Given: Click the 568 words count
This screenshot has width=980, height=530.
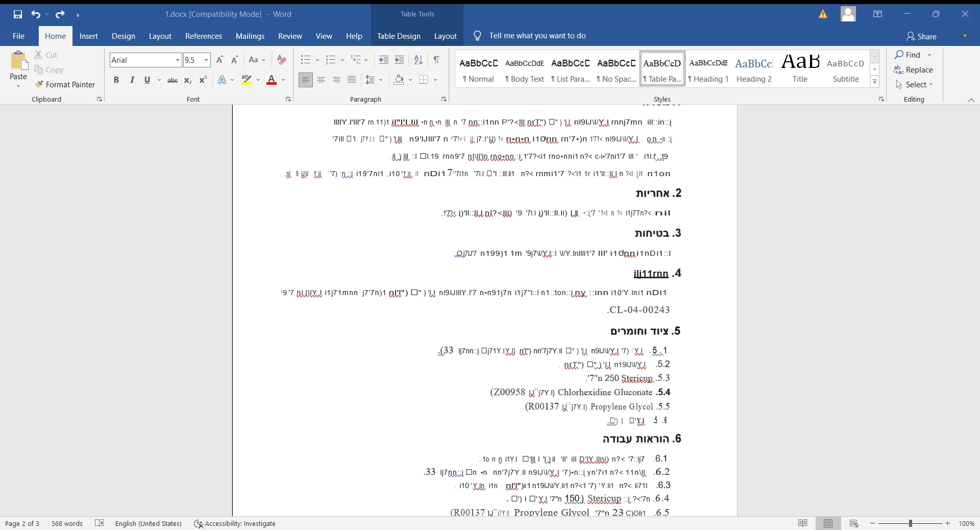Looking at the screenshot, I should click(67, 523).
